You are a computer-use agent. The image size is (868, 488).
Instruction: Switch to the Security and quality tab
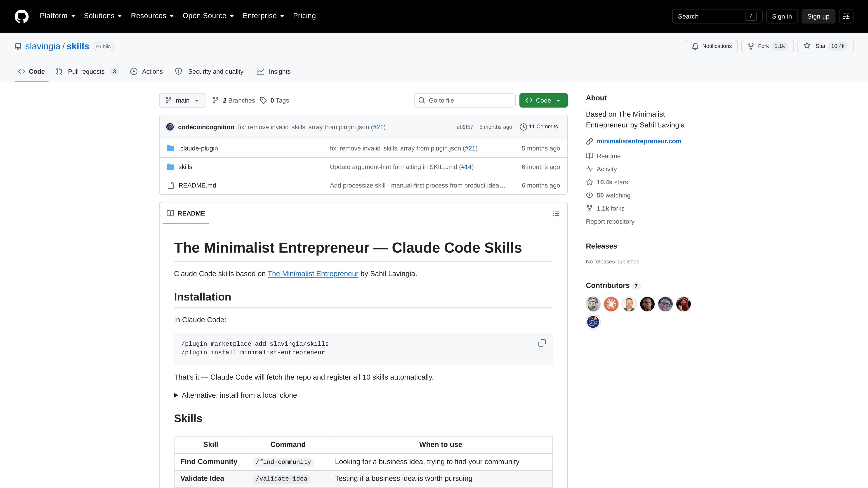tap(209, 71)
